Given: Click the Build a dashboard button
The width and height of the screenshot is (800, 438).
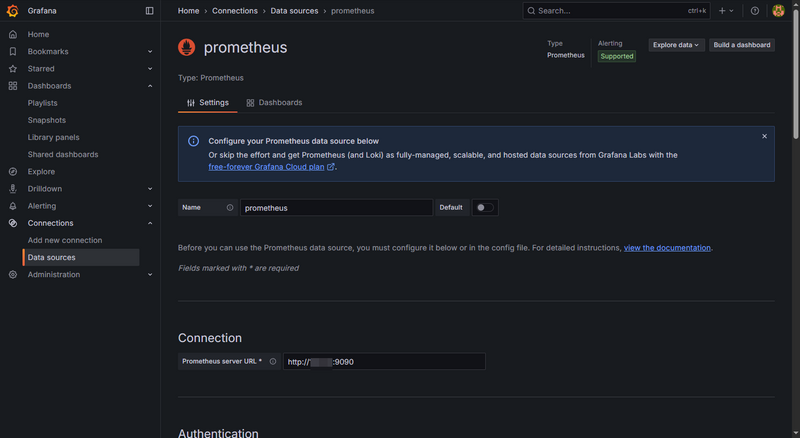Looking at the screenshot, I should 742,45.
